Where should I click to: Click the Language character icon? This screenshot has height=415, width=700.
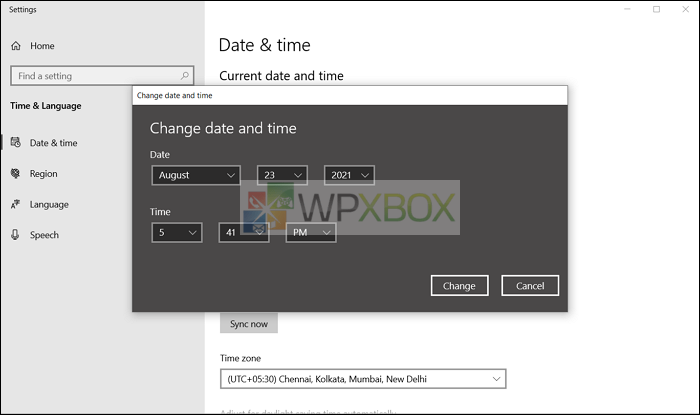point(16,204)
